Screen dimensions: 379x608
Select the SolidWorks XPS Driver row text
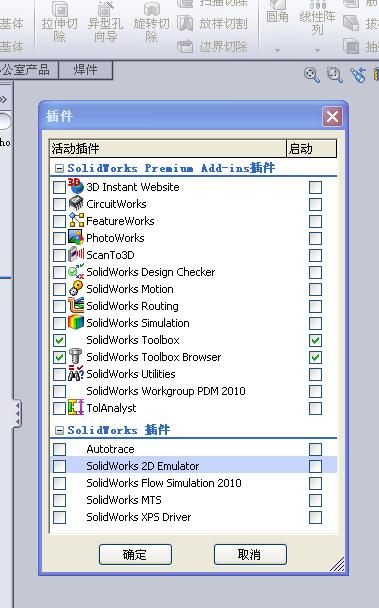(139, 517)
